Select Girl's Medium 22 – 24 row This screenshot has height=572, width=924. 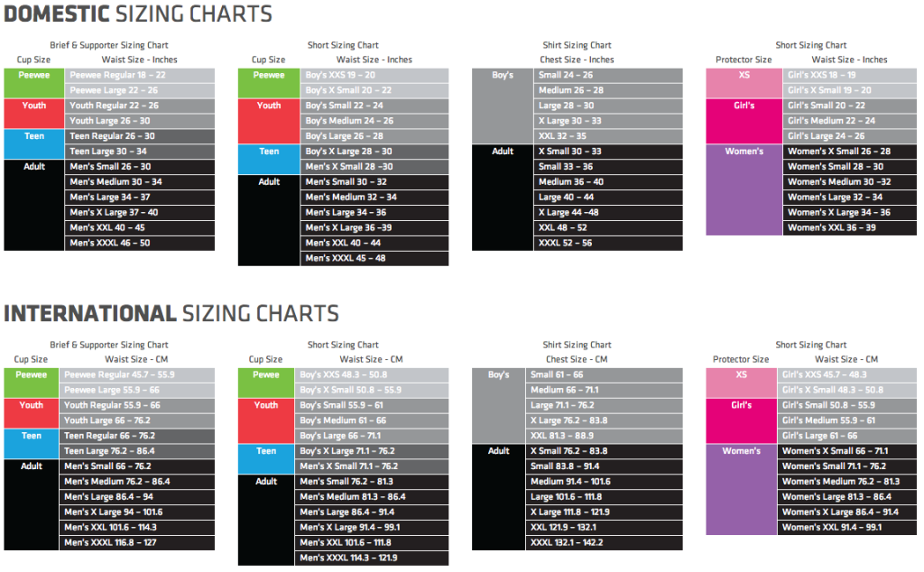pos(850,121)
